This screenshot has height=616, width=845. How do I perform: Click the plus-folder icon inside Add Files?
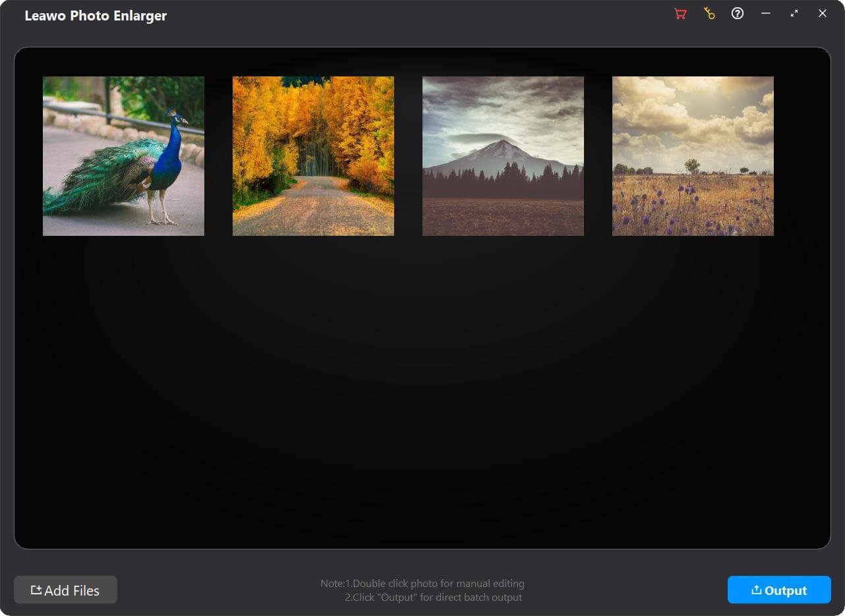[x=36, y=590]
